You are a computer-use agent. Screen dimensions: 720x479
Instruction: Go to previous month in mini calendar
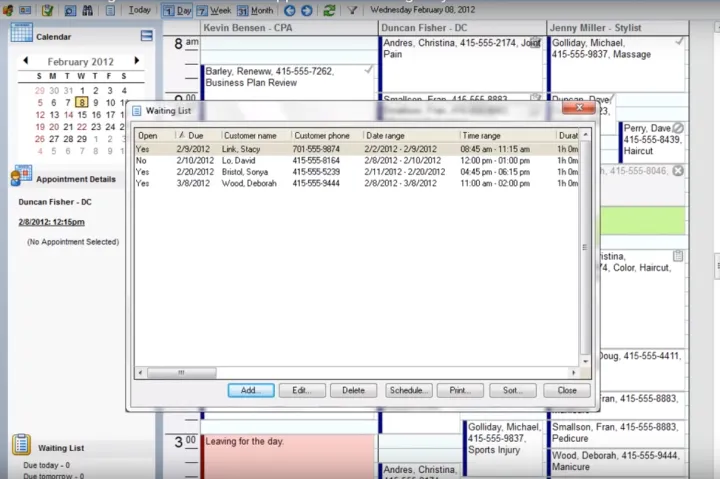coord(23,61)
